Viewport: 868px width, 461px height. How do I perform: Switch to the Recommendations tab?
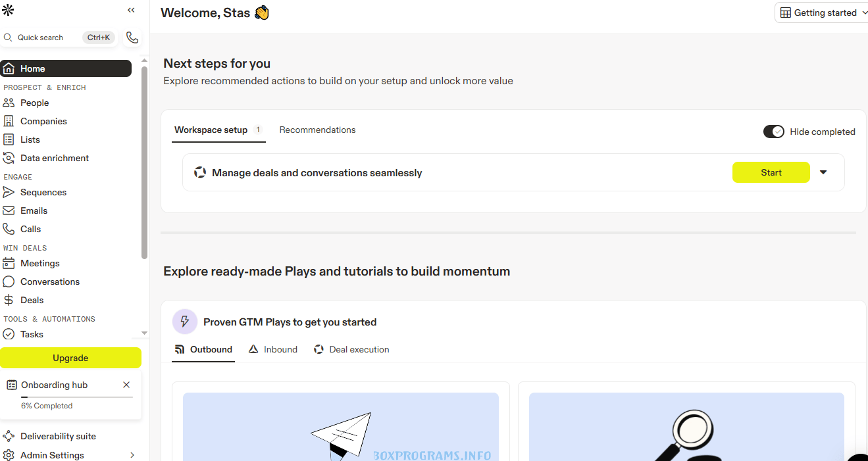point(317,130)
